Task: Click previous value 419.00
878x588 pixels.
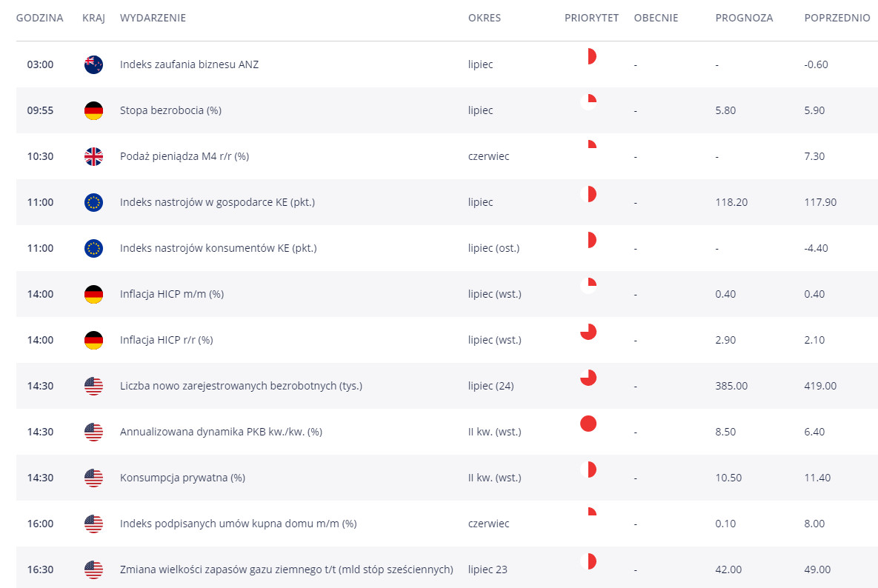Action: [820, 386]
